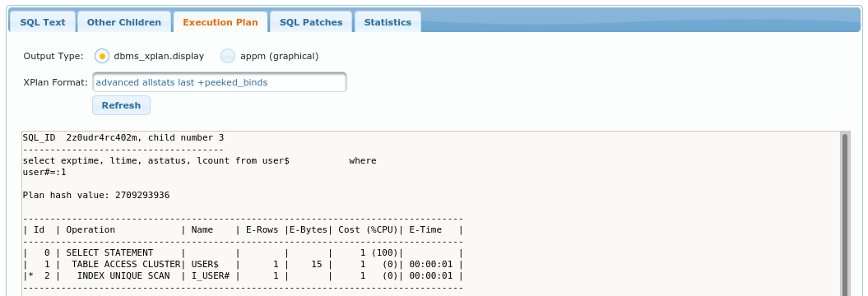The height and width of the screenshot is (296, 868).
Task: Click the Output Type label
Action: [x=53, y=56]
